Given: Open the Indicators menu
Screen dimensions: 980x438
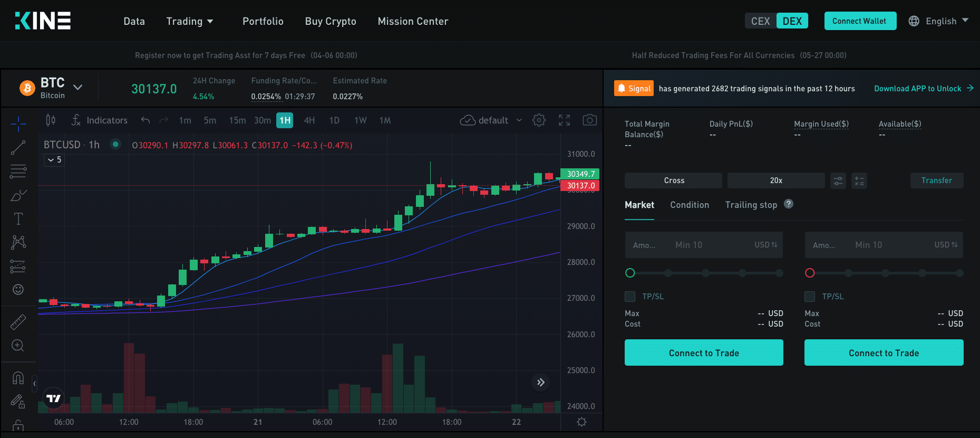Looking at the screenshot, I should [100, 120].
